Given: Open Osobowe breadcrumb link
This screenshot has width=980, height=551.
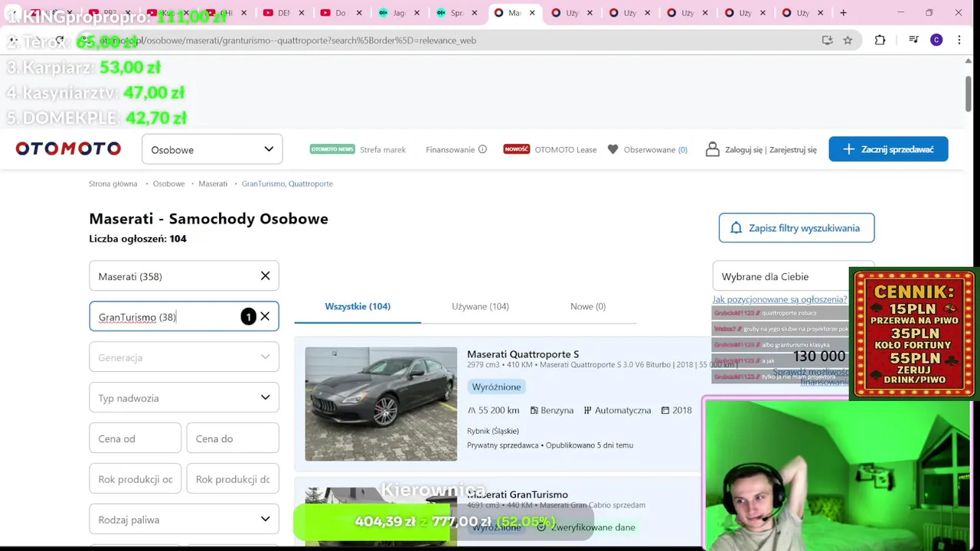Looking at the screenshot, I should pyautogui.click(x=168, y=184).
